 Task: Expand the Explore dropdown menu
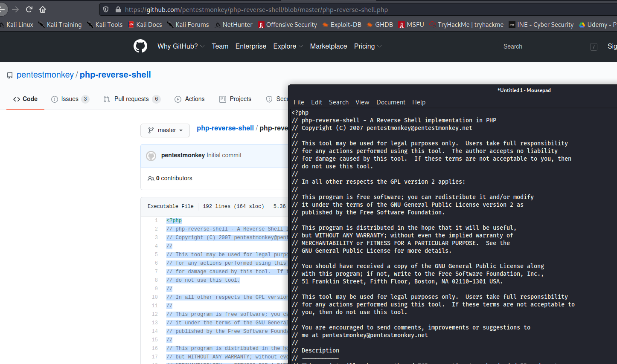[288, 46]
